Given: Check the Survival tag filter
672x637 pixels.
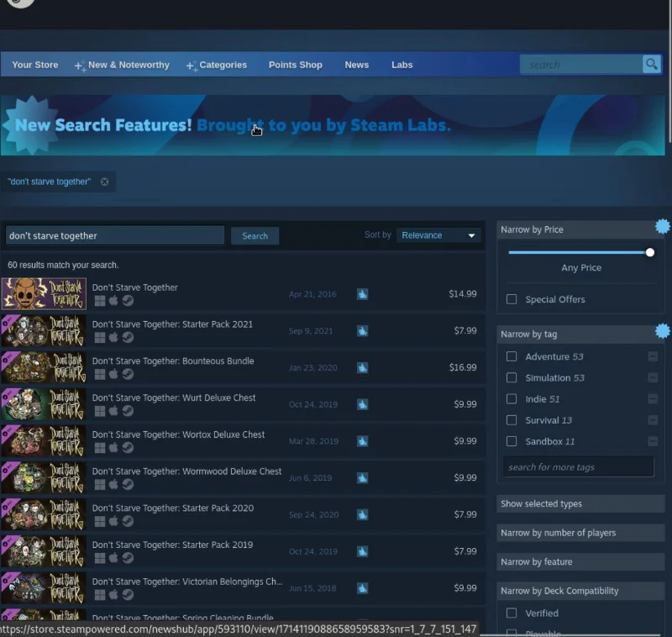Looking at the screenshot, I should (x=512, y=420).
